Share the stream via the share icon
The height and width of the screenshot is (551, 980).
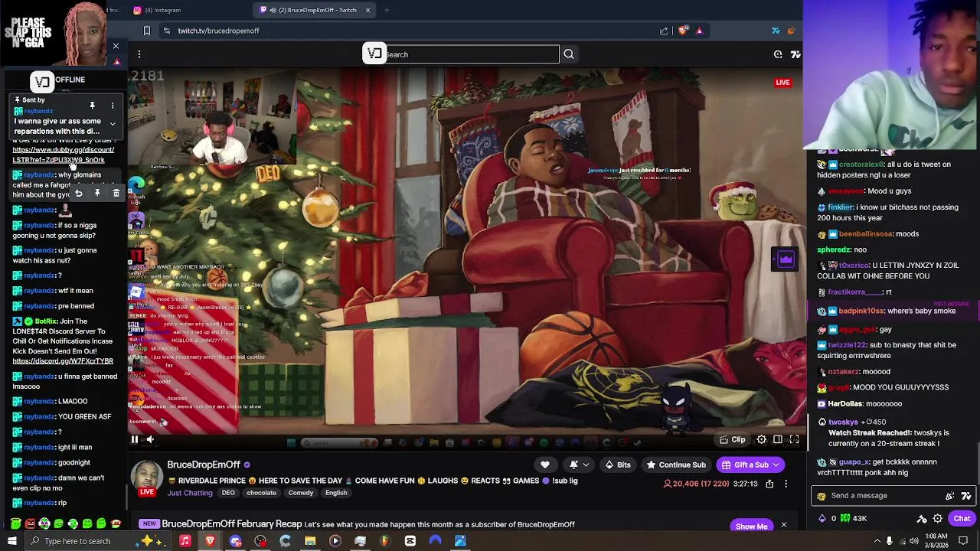tap(769, 484)
